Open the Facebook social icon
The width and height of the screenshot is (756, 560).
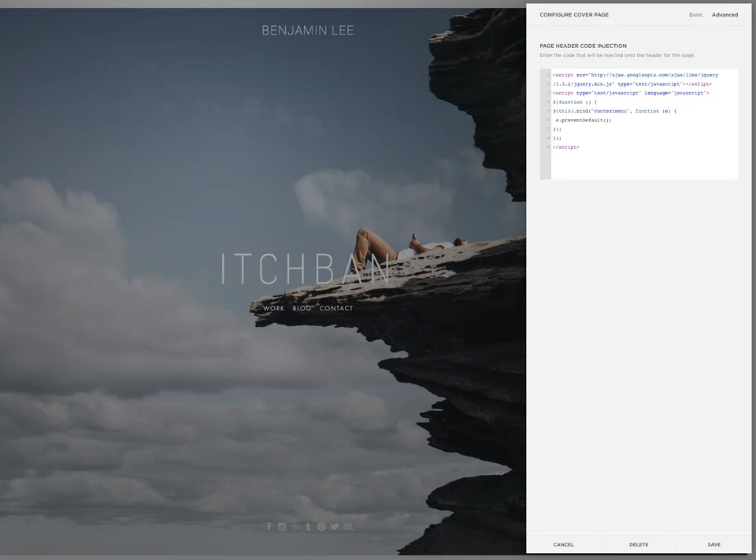coord(269,527)
